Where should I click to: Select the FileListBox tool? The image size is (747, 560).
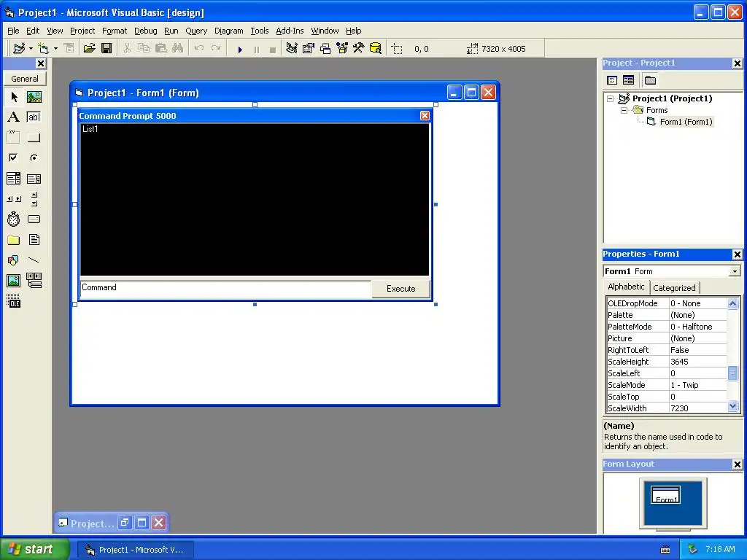click(34, 239)
